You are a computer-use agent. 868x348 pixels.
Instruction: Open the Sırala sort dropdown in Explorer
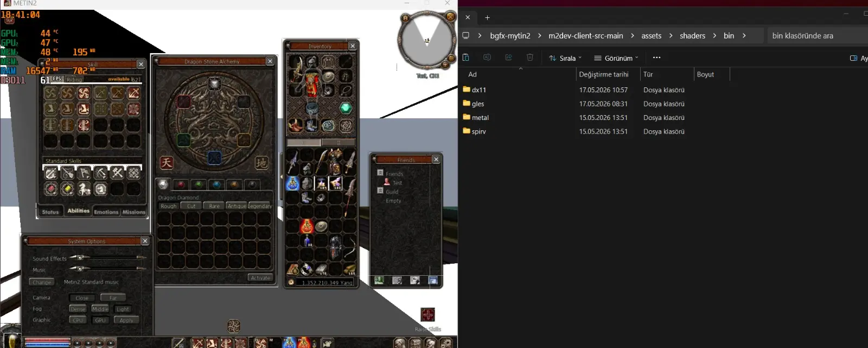565,58
